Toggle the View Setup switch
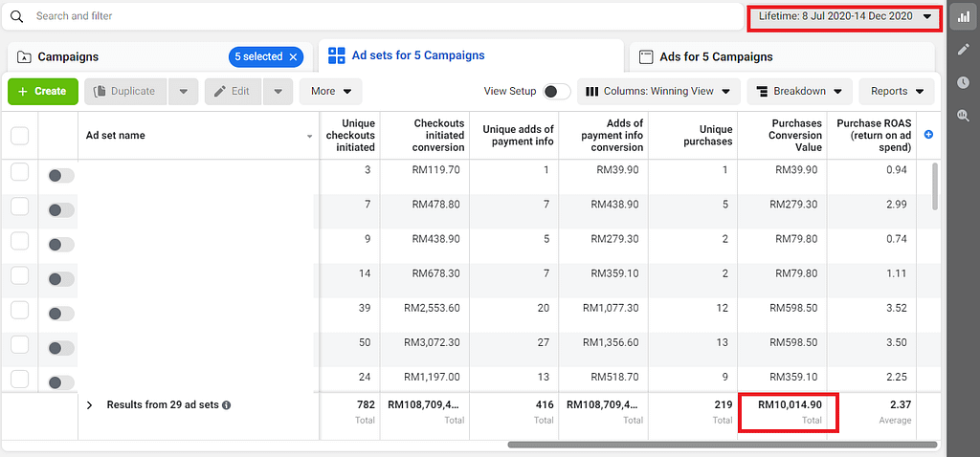Screen dimensions: 980x457 pyautogui.click(x=555, y=92)
